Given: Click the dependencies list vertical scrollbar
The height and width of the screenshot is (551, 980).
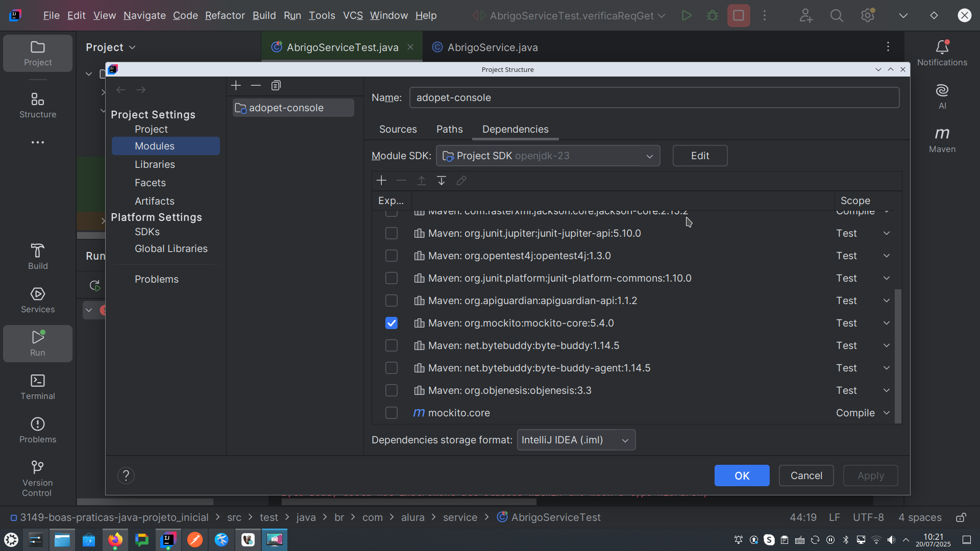Looking at the screenshot, I should [x=898, y=356].
